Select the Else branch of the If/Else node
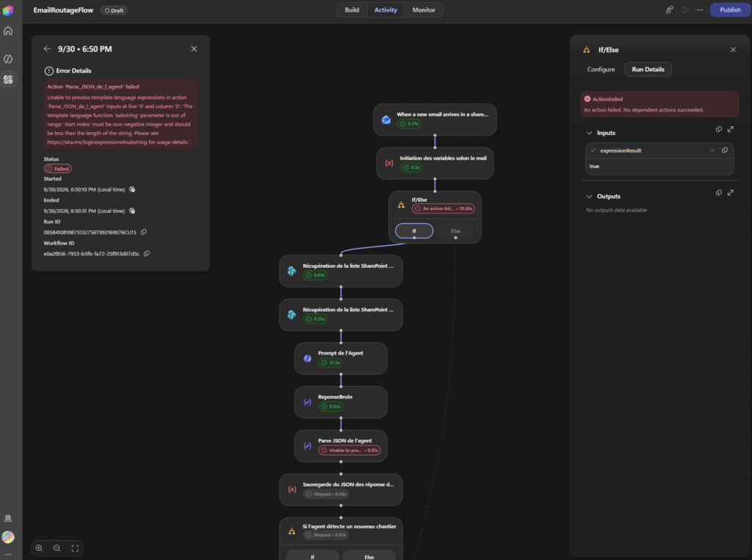The height and width of the screenshot is (560, 752). pyautogui.click(x=455, y=231)
